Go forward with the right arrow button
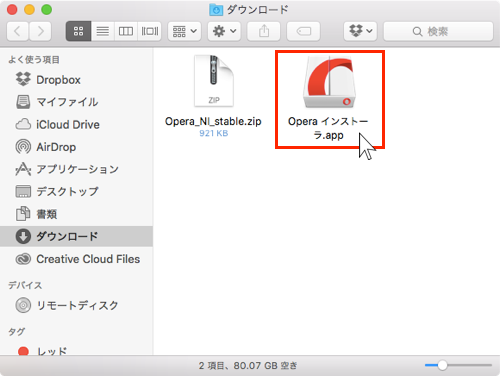This screenshot has height=376, width=500. pos(40,31)
